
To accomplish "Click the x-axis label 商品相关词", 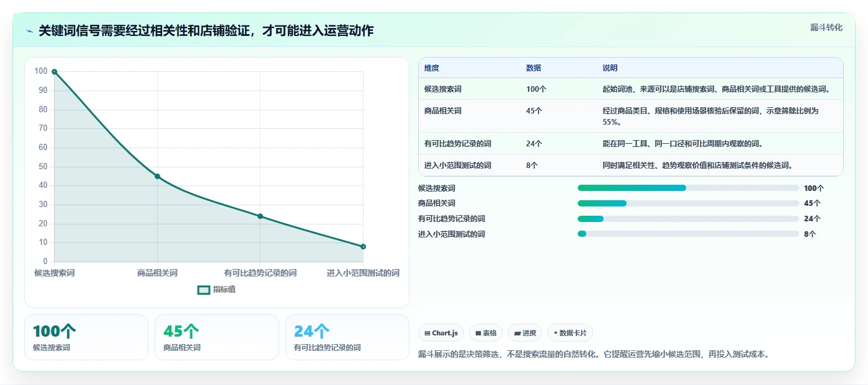I will pos(158,273).
